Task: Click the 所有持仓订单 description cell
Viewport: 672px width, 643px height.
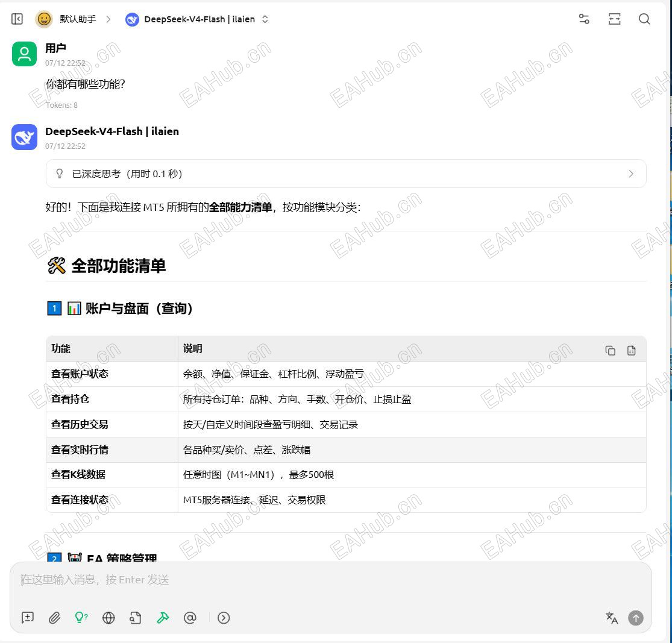Action: (x=412, y=399)
